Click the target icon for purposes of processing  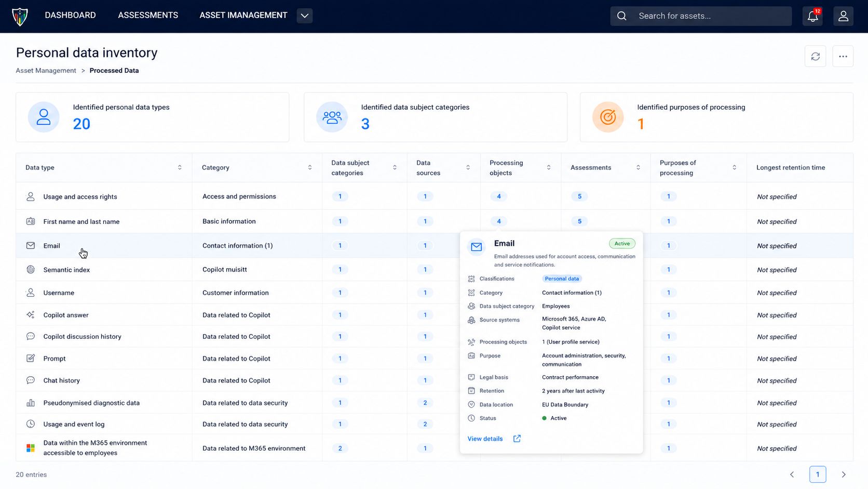[608, 117]
